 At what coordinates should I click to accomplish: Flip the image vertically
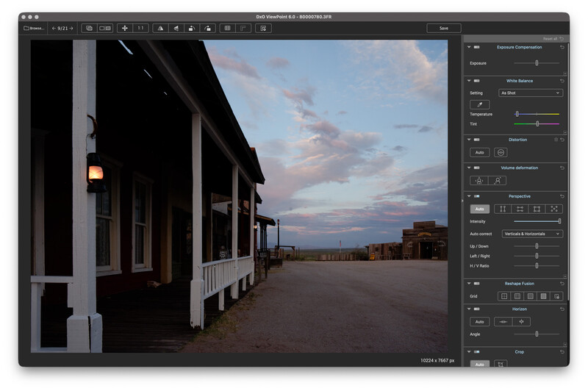[176, 28]
